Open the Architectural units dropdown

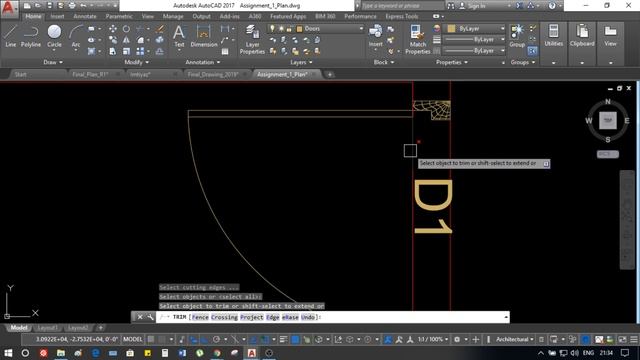(x=515, y=339)
